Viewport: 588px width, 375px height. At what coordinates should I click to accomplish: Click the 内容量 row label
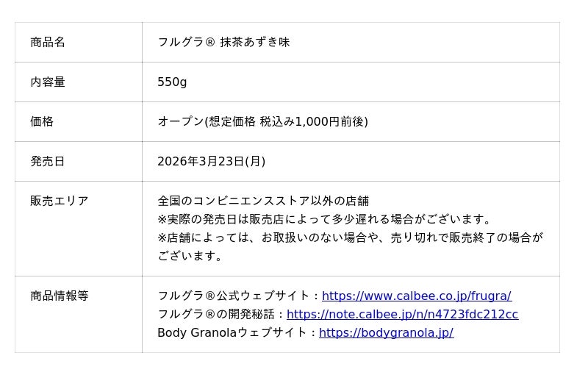tap(48, 82)
